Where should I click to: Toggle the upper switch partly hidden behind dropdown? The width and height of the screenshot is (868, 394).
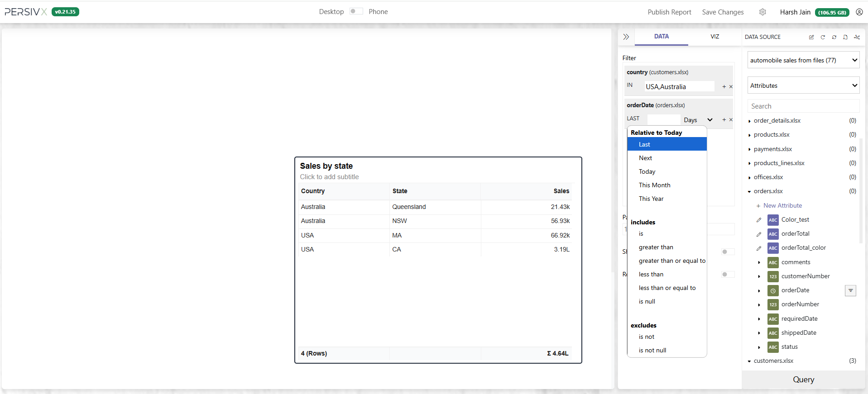728,252
